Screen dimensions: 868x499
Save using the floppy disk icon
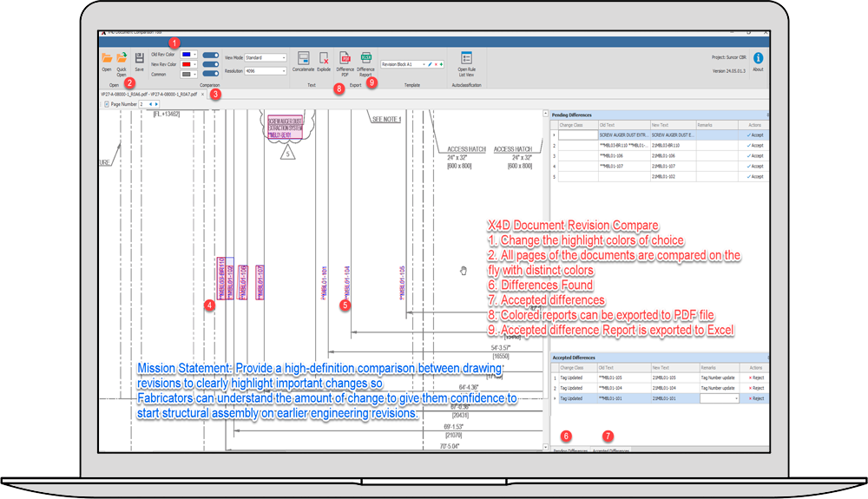click(x=140, y=58)
